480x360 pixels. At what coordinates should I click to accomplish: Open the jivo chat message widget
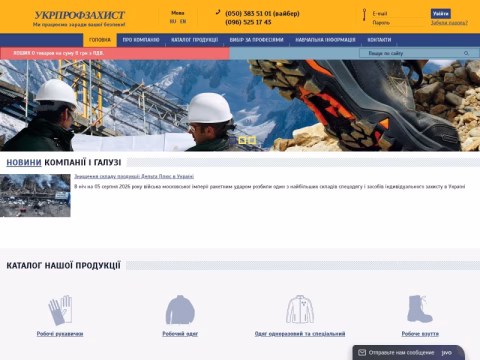pyautogui.click(x=409, y=352)
